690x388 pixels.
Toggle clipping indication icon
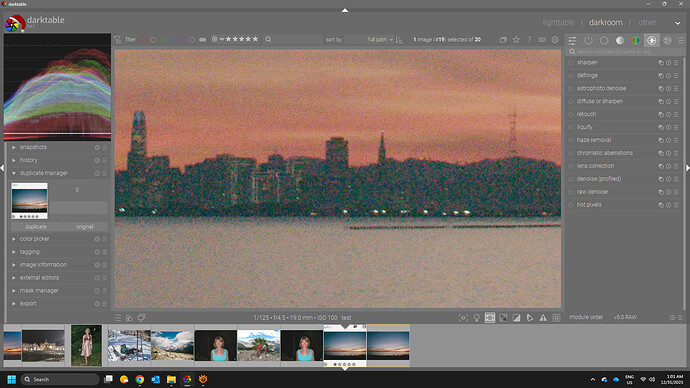pyautogui.click(x=517, y=318)
